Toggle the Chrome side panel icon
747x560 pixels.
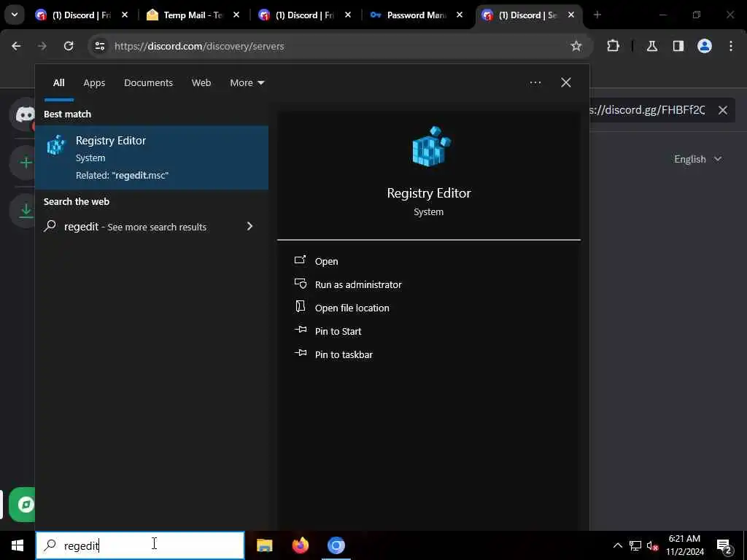tap(678, 46)
